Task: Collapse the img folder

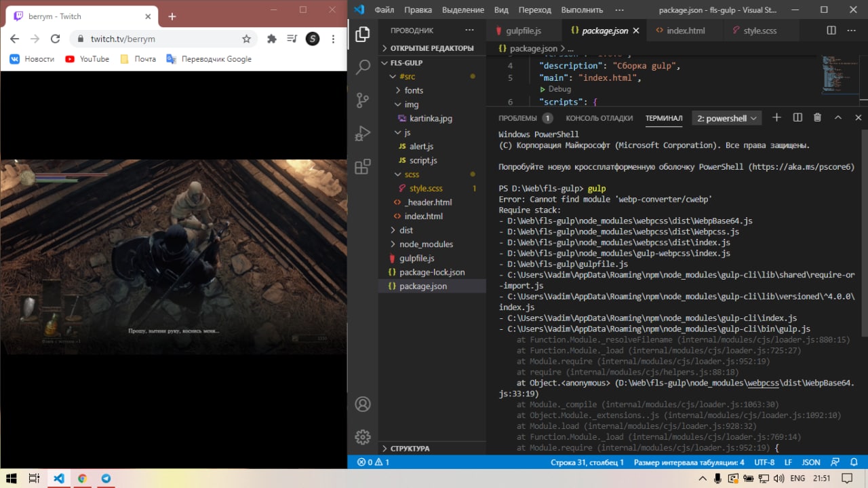Action: point(432,105)
